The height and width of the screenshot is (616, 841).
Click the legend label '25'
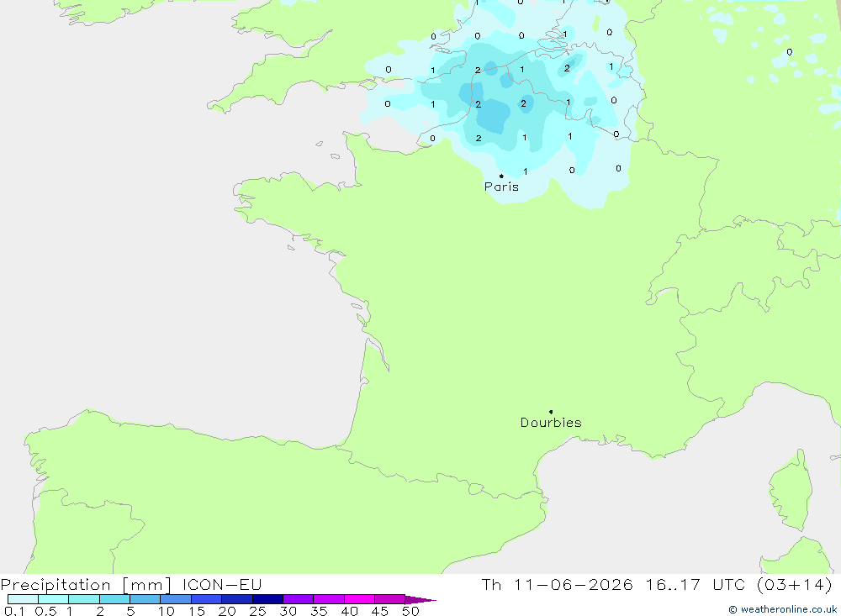tap(258, 611)
